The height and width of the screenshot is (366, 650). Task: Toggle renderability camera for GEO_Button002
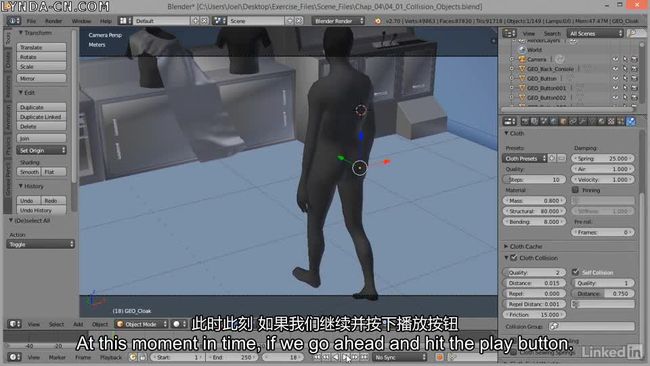tap(634, 98)
